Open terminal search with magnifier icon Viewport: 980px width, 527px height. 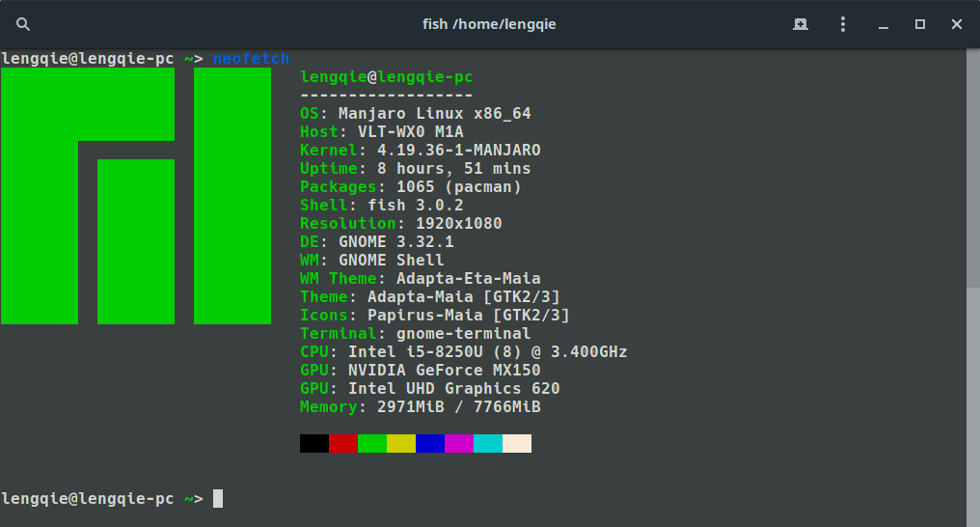[x=23, y=24]
